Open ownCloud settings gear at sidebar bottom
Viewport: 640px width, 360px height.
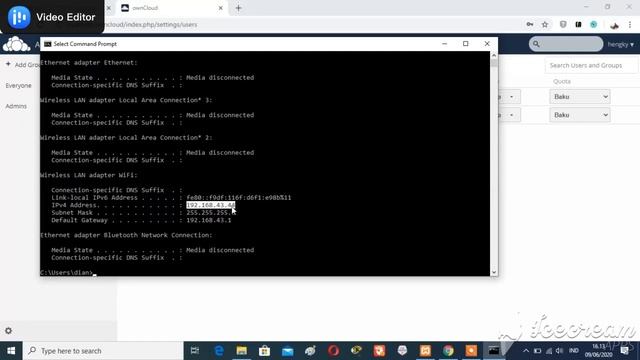pos(9,331)
